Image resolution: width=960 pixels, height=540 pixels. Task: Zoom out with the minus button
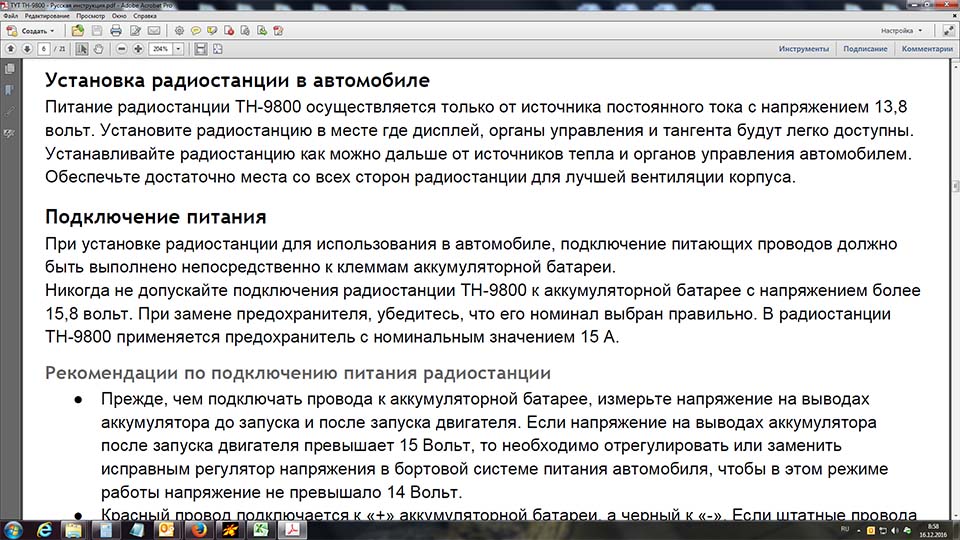pyautogui.click(x=121, y=49)
